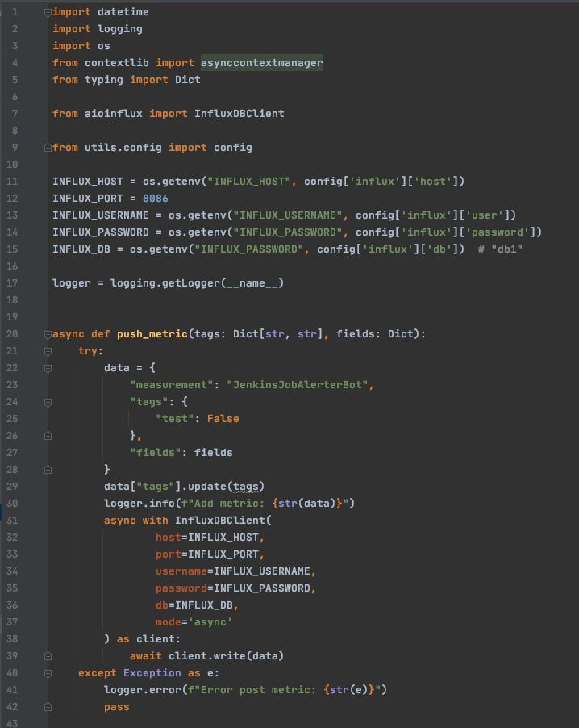The height and width of the screenshot is (728, 579).
Task: Click the INFLUX_USERNAME variable definition on line 13
Action: pos(101,215)
